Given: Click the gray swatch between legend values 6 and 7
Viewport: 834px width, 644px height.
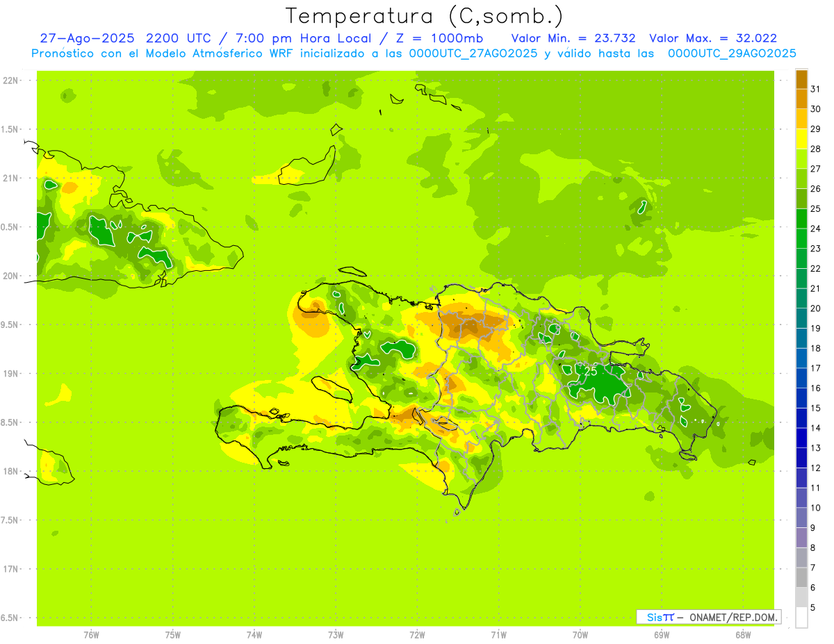Looking at the screenshot, I should (x=801, y=577).
